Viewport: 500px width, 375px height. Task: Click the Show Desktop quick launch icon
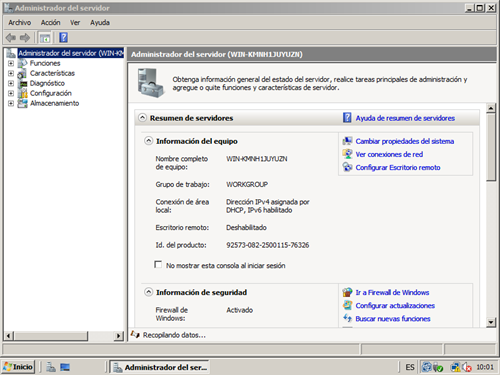pyautogui.click(x=65, y=367)
